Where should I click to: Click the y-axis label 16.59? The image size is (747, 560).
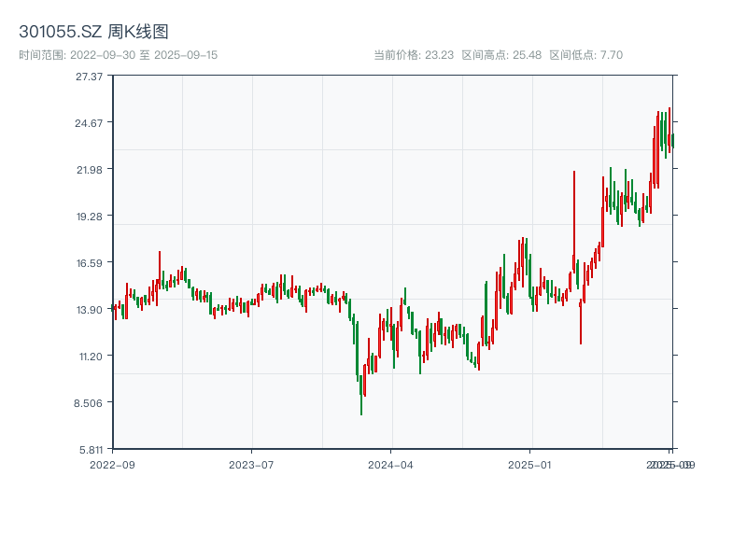click(x=90, y=263)
